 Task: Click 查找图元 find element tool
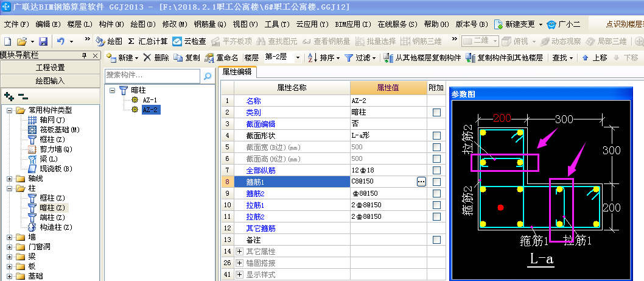pyautogui.click(x=277, y=41)
